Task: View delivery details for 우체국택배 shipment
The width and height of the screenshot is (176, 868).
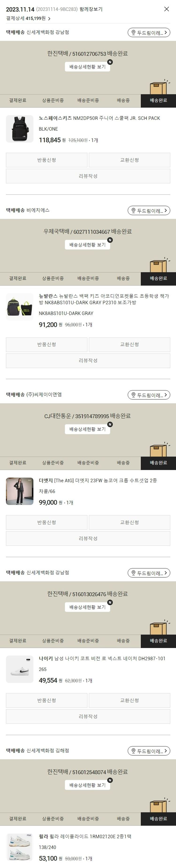Action: tap(88, 245)
